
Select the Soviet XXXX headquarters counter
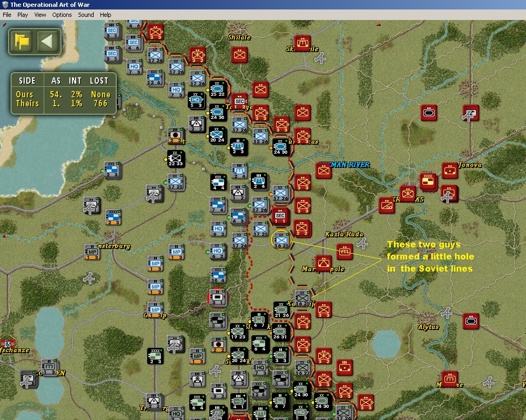tap(428, 181)
